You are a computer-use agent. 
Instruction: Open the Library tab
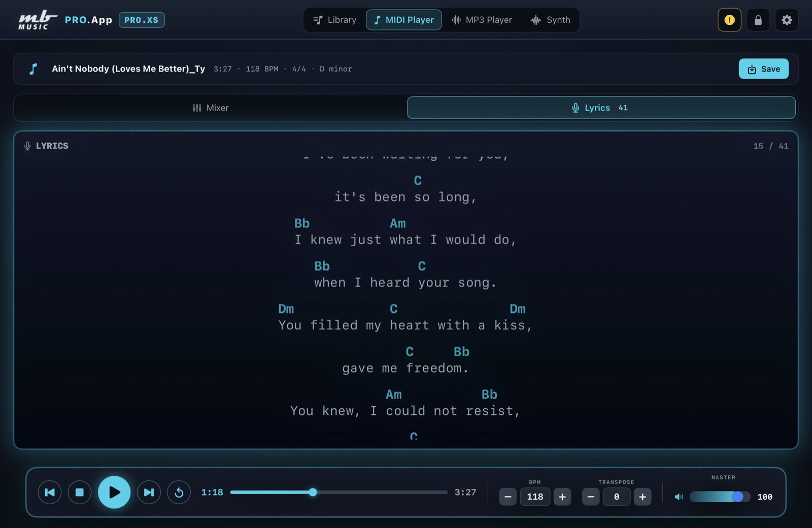coord(335,20)
